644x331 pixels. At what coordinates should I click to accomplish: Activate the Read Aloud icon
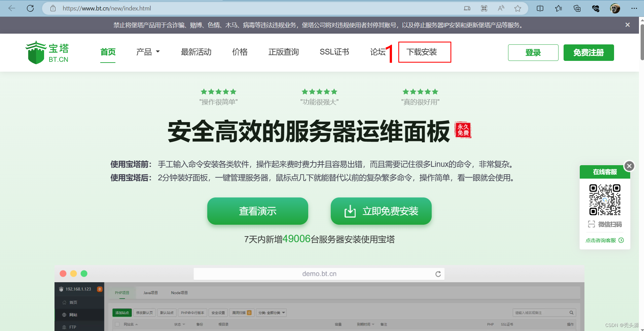pos(501,8)
